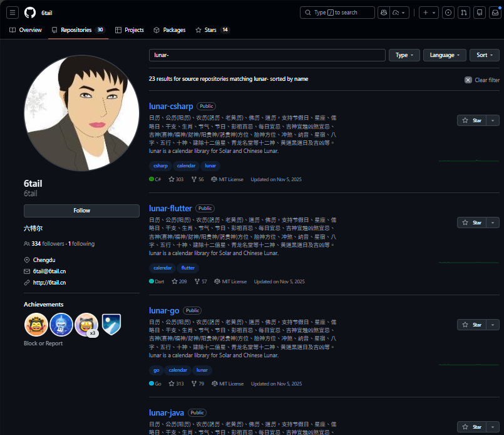Click the GitHub logo home icon
Viewport: 504px width, 435px height.
[x=30, y=13]
